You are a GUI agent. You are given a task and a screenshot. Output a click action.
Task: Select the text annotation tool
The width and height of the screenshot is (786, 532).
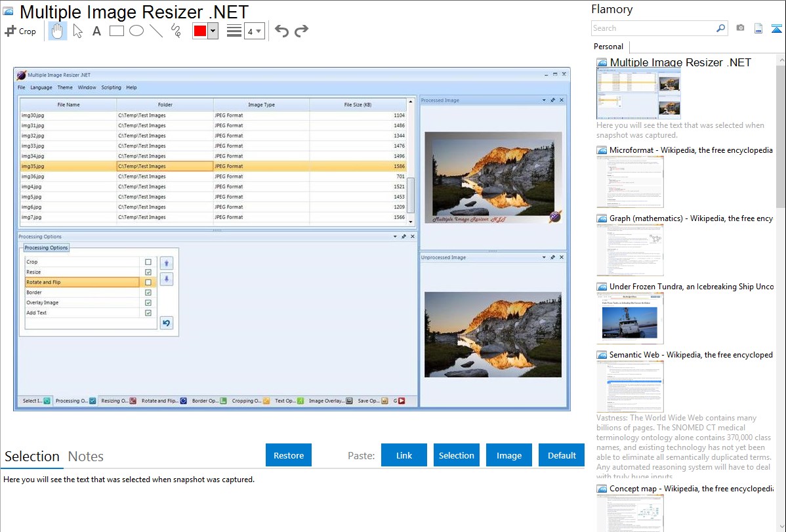pos(96,31)
